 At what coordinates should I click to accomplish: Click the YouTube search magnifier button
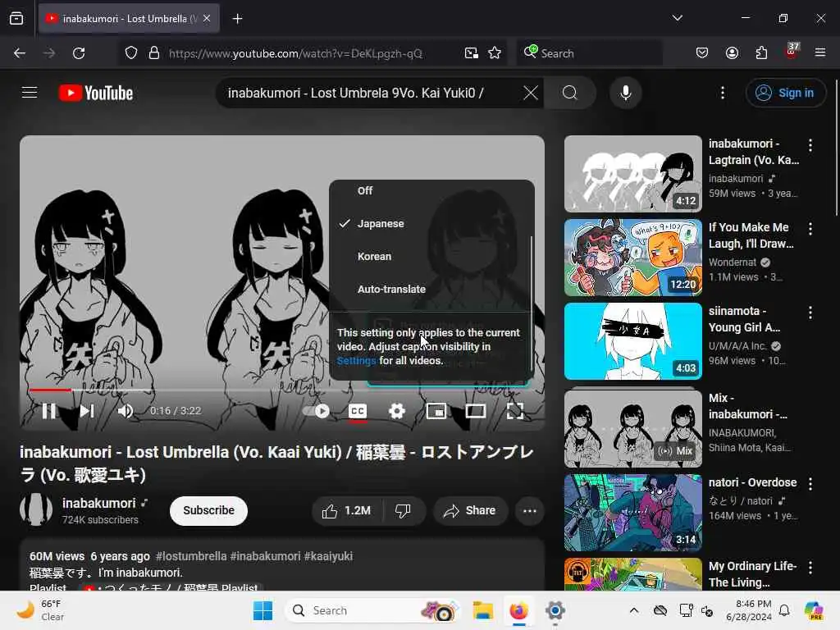[x=570, y=93]
